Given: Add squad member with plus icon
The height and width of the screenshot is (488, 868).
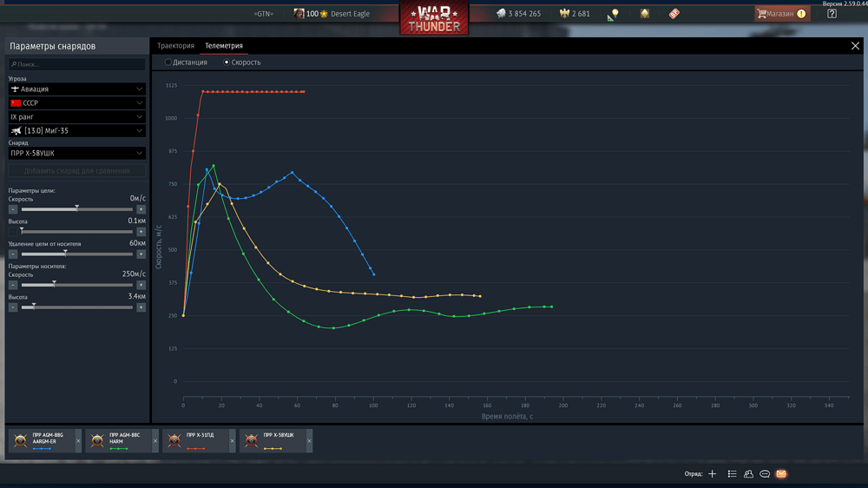Looking at the screenshot, I should coord(713,473).
